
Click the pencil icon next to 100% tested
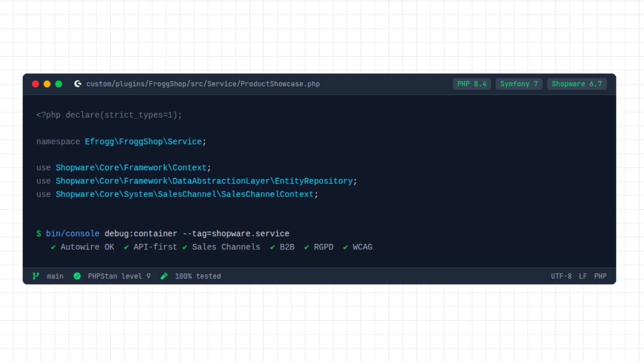click(164, 276)
